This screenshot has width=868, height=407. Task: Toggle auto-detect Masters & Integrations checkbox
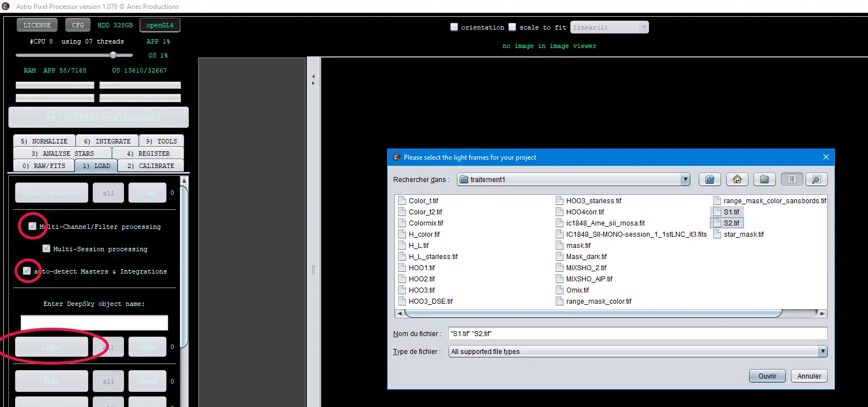click(27, 271)
